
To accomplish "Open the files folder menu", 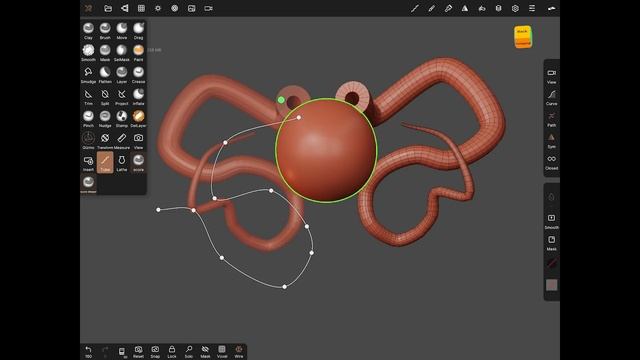I will pyautogui.click(x=108, y=8).
